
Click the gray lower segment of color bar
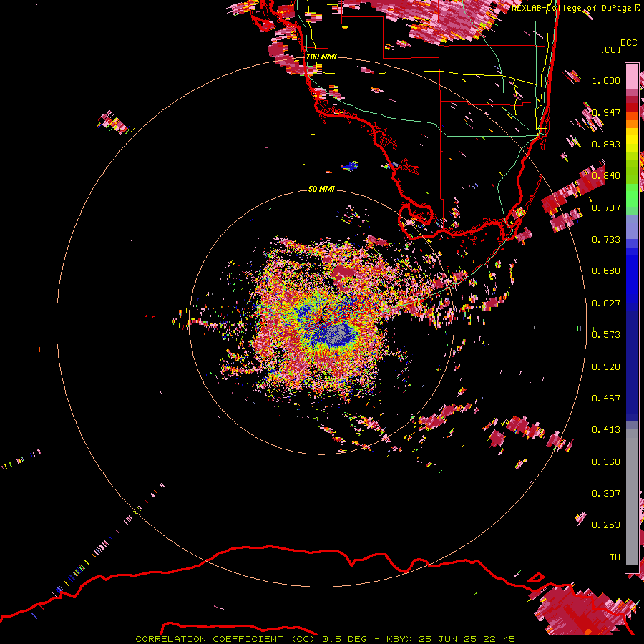(x=632, y=497)
